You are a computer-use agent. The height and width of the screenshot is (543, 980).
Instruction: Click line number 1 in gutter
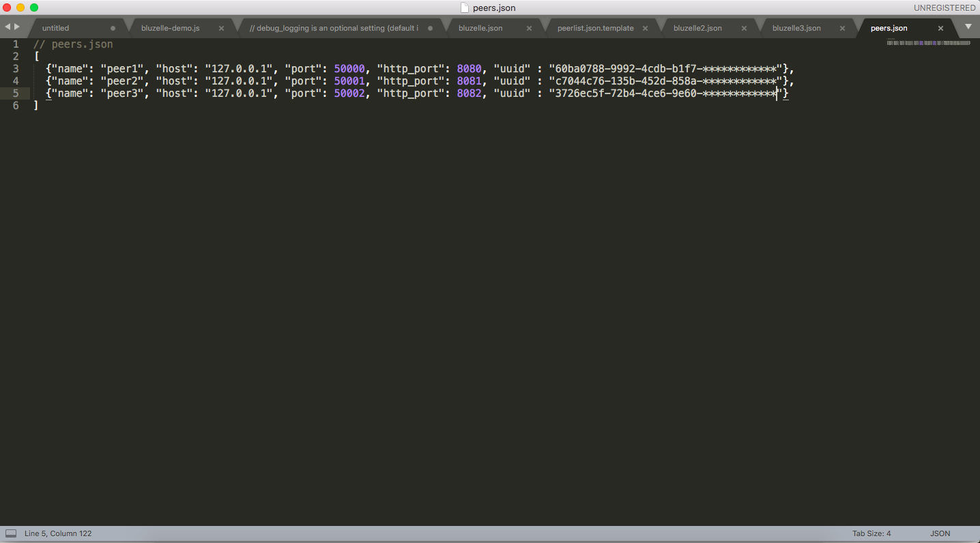tap(16, 44)
